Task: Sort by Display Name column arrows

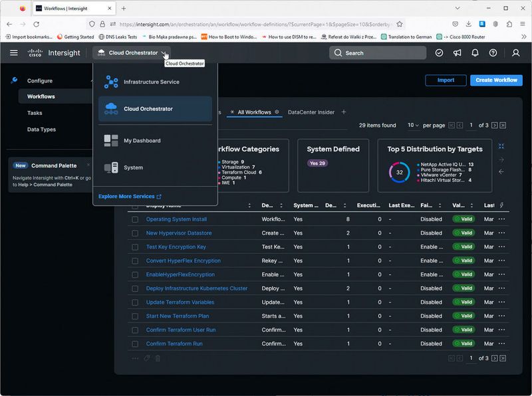Action: tap(249, 205)
